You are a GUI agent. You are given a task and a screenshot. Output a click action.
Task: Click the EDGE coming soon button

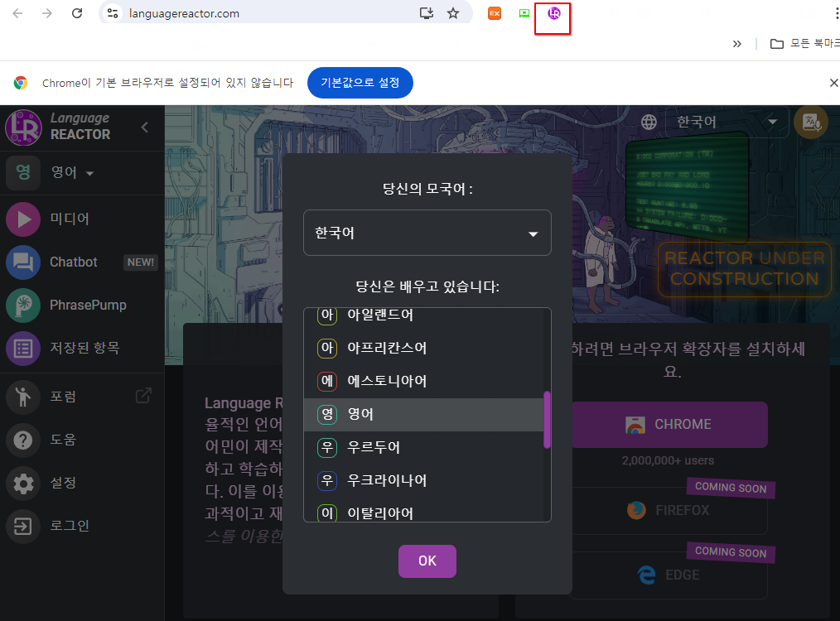668,575
